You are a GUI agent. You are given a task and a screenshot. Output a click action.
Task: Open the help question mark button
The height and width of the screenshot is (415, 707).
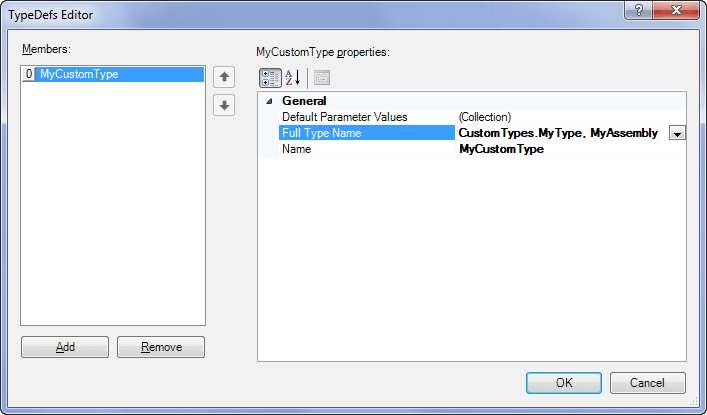[638, 10]
